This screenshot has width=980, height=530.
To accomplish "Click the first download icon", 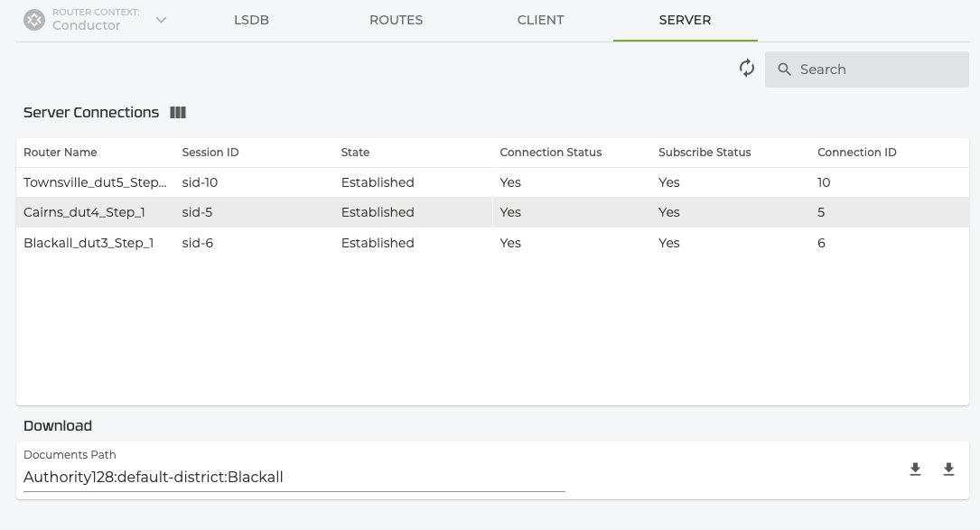I will (x=915, y=470).
